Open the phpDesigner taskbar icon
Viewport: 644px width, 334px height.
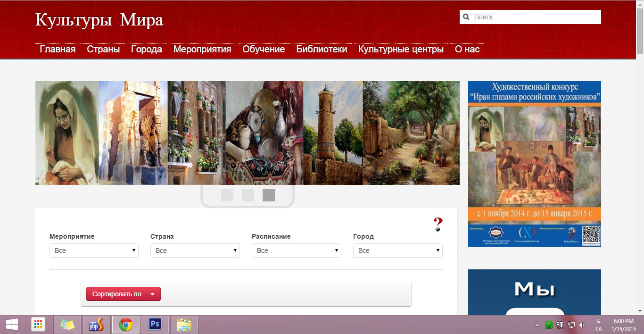[x=96, y=325]
